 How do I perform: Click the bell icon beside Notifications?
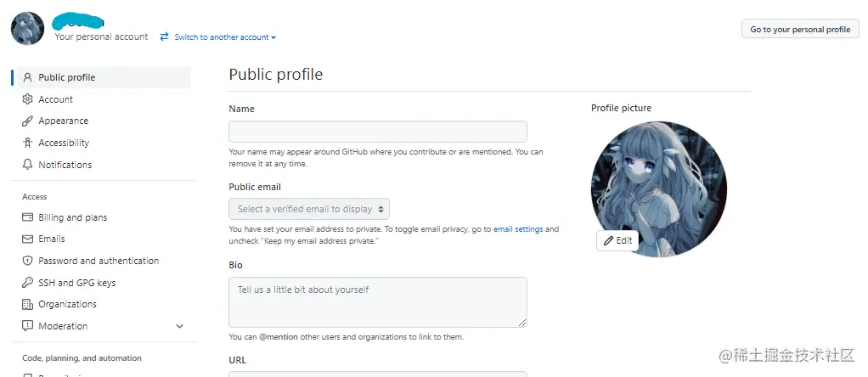(x=28, y=165)
